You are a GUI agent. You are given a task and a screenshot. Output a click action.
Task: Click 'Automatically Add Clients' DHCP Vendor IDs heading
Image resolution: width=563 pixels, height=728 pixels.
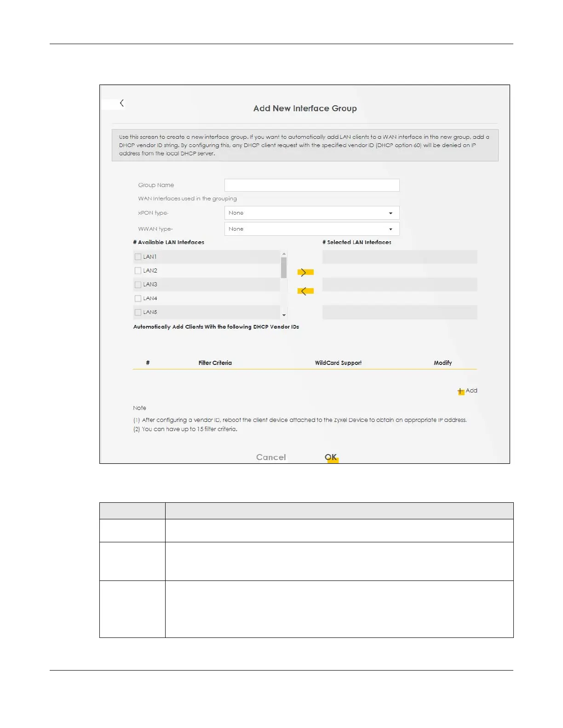[216, 327]
